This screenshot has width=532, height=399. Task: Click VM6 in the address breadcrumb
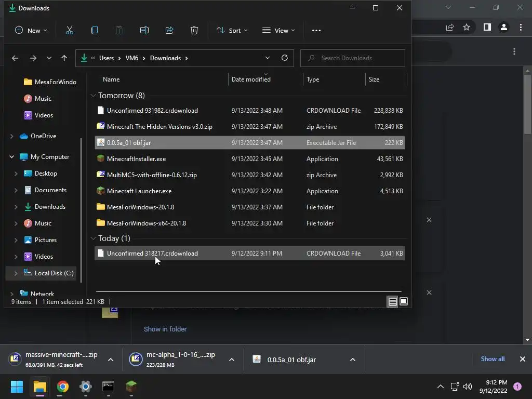pyautogui.click(x=132, y=58)
